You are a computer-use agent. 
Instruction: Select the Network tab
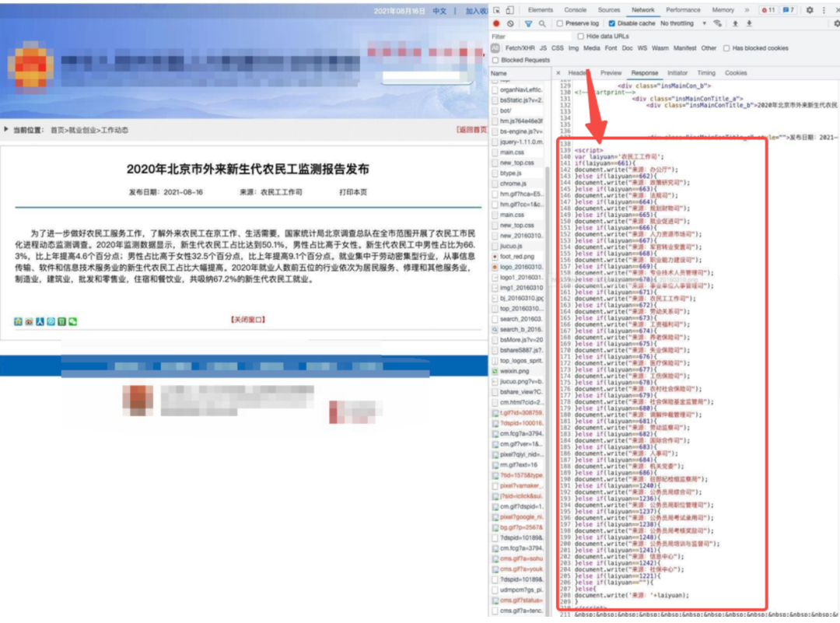coord(643,10)
